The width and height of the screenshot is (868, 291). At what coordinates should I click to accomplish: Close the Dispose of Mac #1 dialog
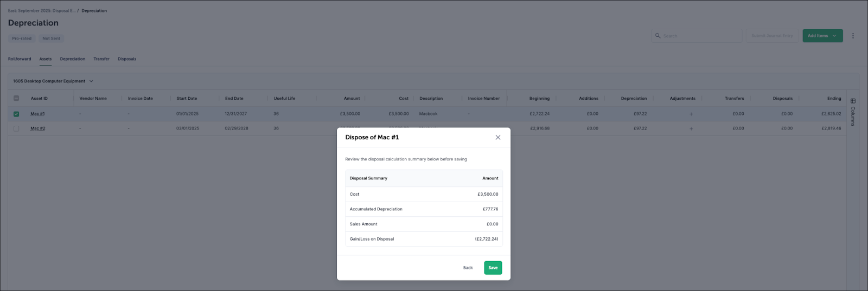[x=497, y=138]
